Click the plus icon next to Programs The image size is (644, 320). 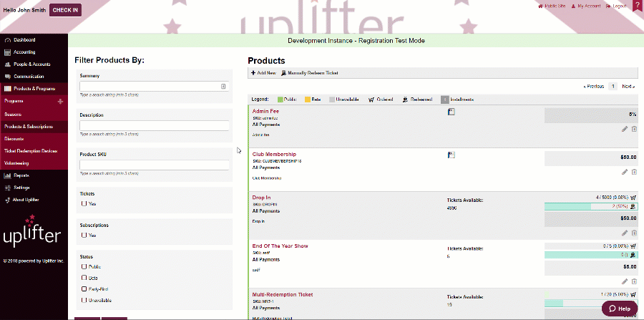point(60,102)
